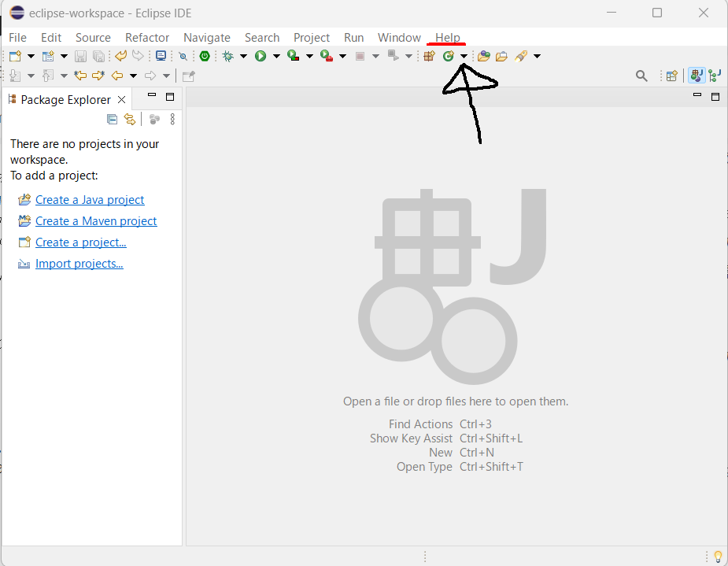Expand the Coverage dropdown arrow
The height and width of the screenshot is (566, 728).
(x=309, y=56)
